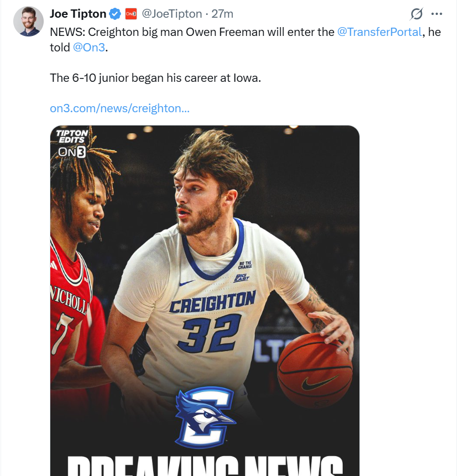
Task: Click the blue verified checkmark badge
Action: pyautogui.click(x=115, y=13)
